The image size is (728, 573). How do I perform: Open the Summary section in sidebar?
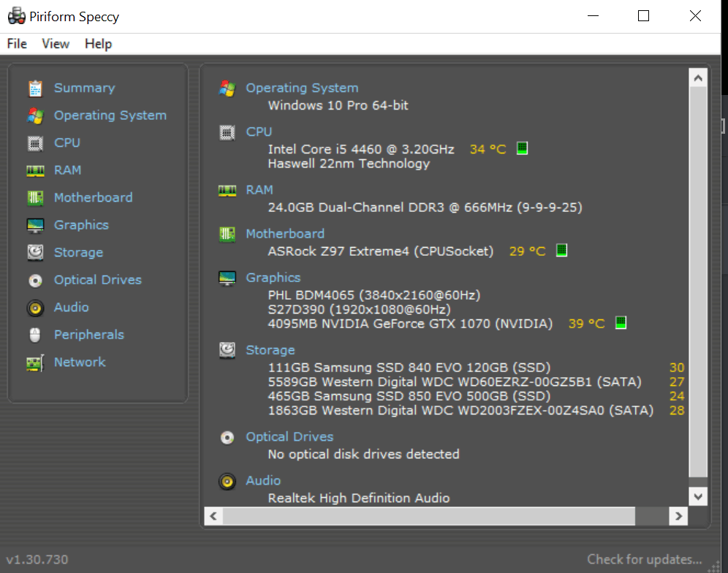pos(84,88)
